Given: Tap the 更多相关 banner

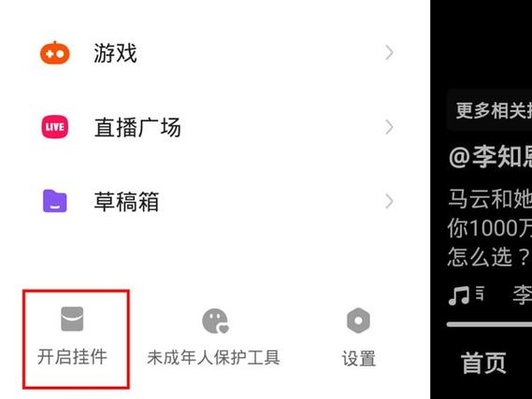Looking at the screenshot, I should (x=489, y=110).
